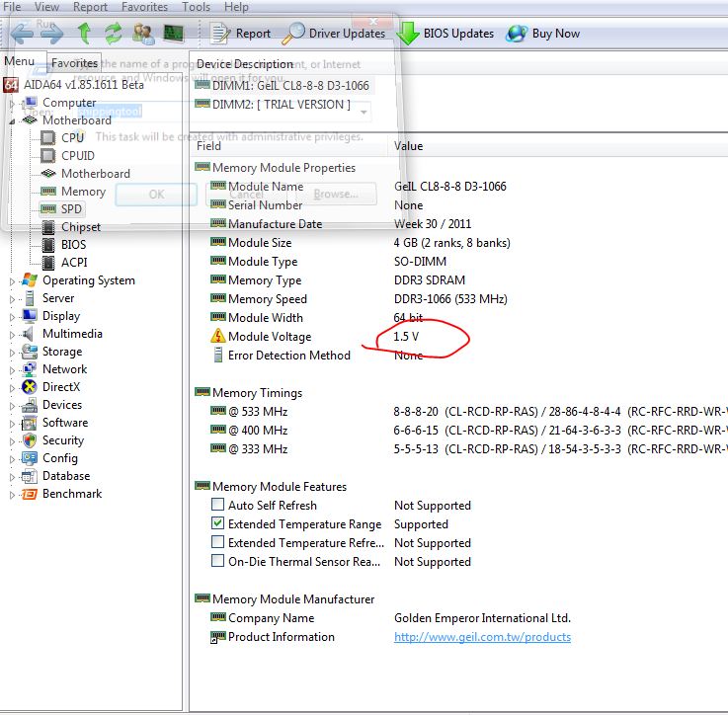Open BIOS Updates
728x715 pixels.
pyautogui.click(x=445, y=34)
